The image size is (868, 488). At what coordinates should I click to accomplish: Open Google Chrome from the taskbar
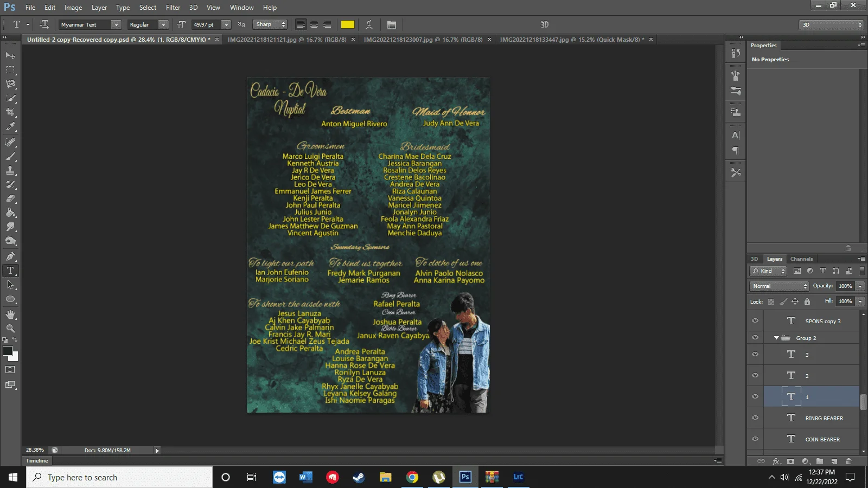(412, 477)
